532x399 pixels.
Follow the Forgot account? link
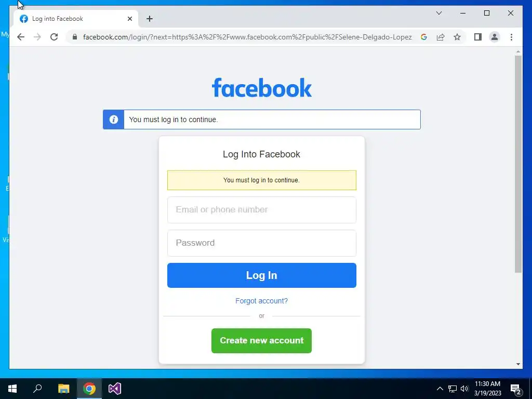[x=262, y=301]
